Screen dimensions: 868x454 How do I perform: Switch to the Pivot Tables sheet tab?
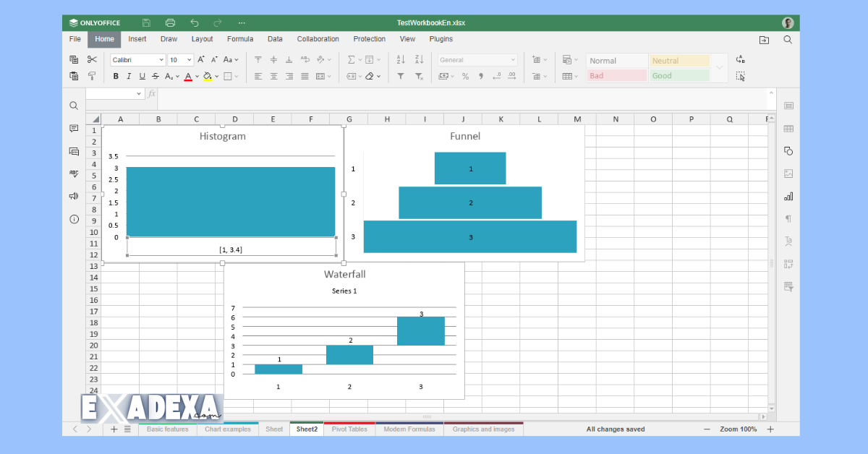(349, 429)
